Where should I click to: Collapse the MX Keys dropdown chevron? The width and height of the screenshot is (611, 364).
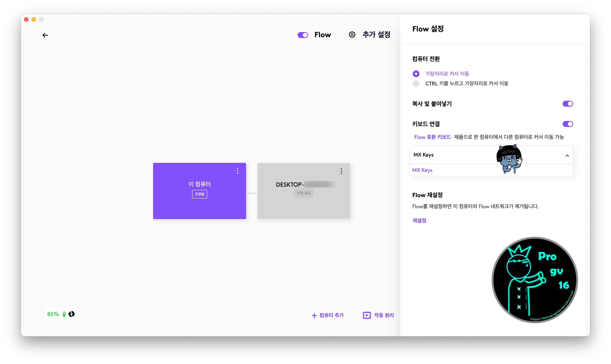[x=567, y=156]
